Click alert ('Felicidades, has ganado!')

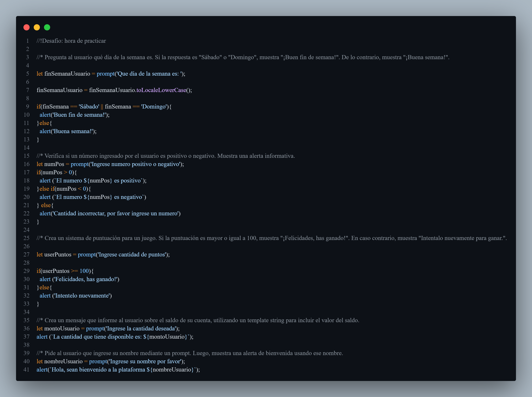click(x=80, y=279)
